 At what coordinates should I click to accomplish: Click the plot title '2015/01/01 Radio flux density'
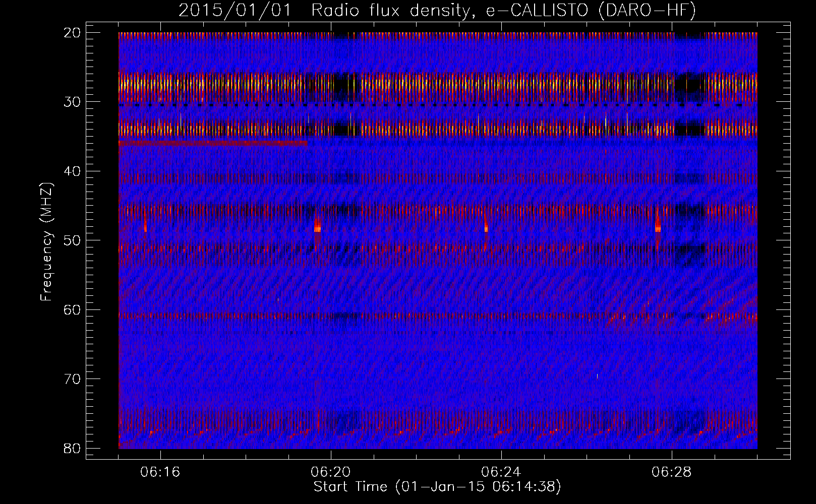[x=325, y=10]
